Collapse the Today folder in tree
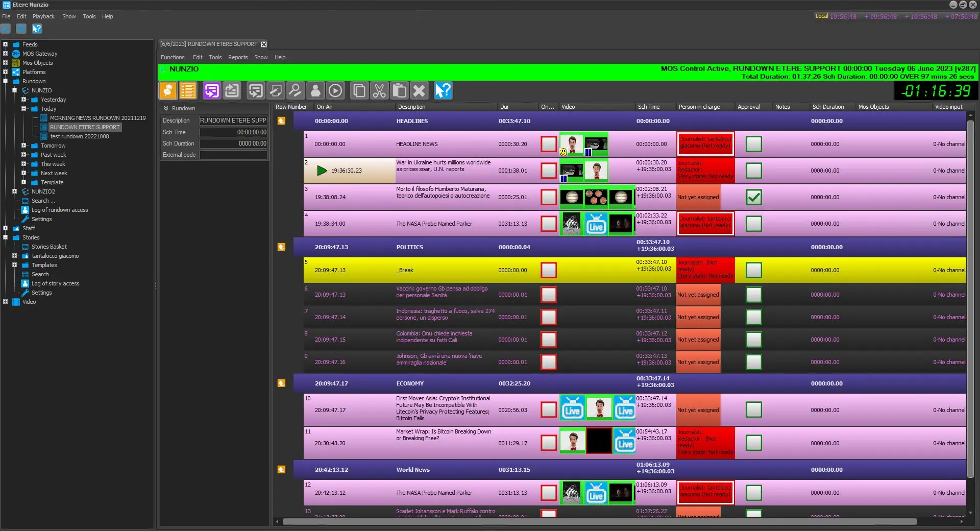Screen dimensions: 980x531 [24, 109]
